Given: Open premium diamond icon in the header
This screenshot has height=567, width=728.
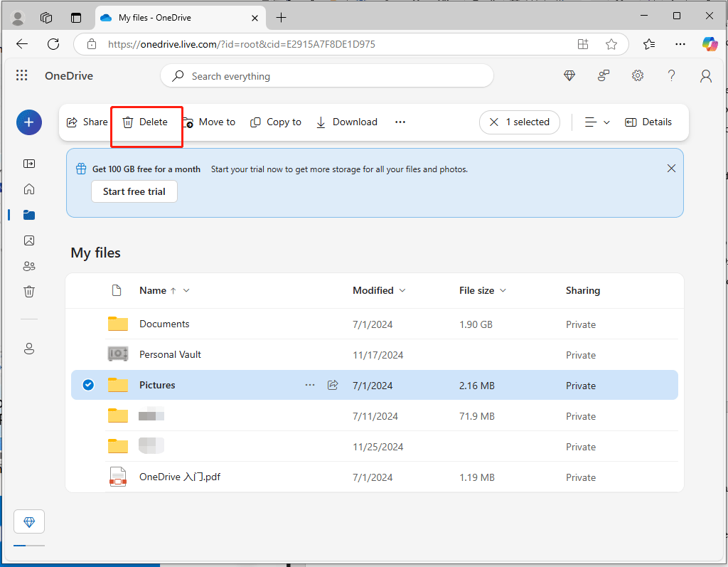Looking at the screenshot, I should (569, 75).
